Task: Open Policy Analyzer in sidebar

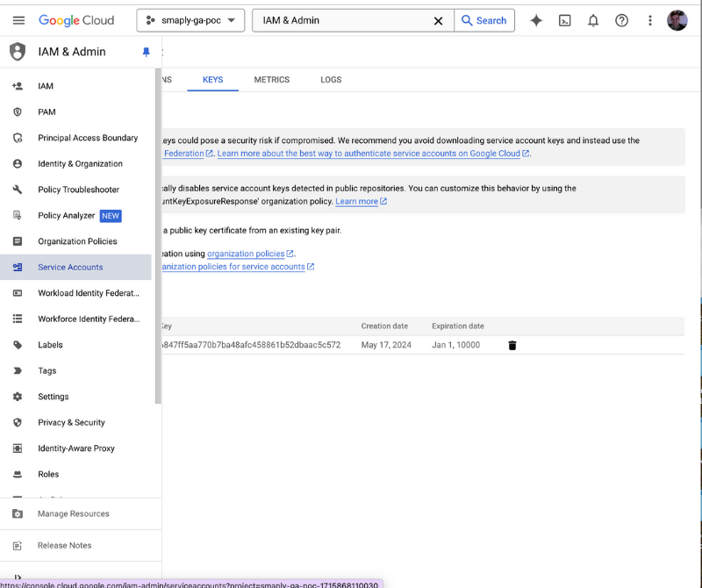Action: click(66, 216)
